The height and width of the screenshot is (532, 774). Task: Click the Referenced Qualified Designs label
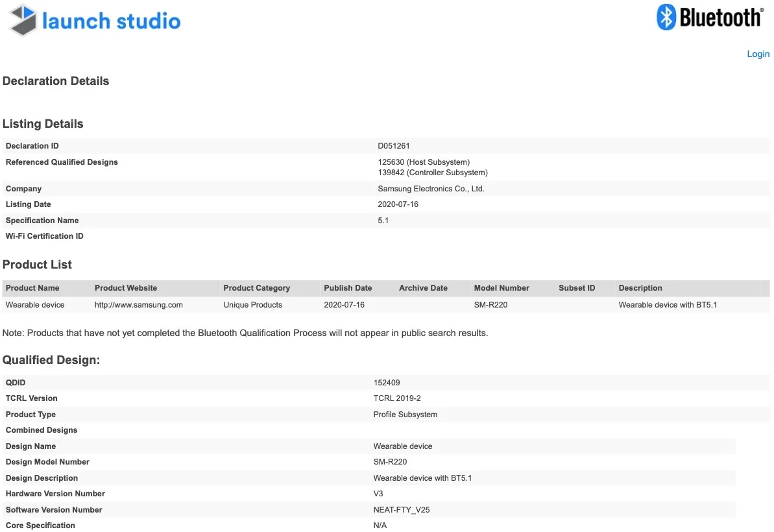coord(62,162)
